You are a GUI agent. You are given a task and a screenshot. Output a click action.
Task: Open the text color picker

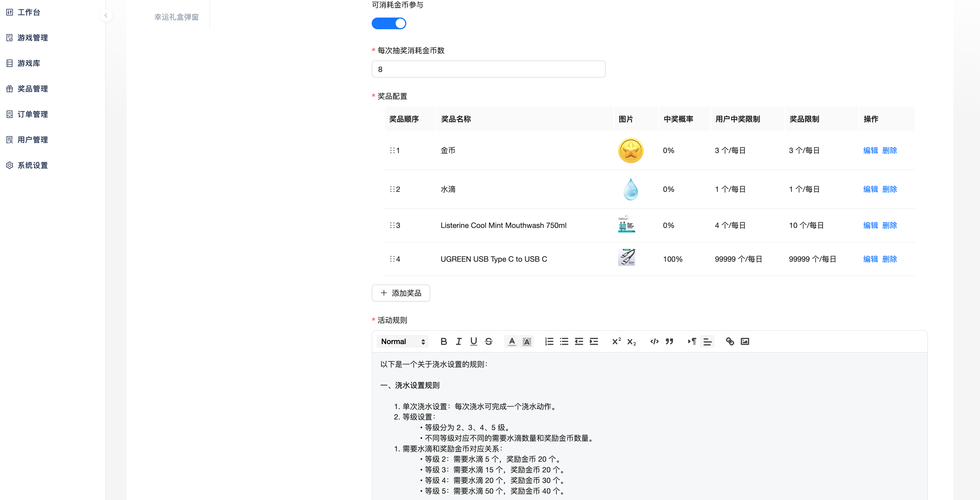click(512, 341)
